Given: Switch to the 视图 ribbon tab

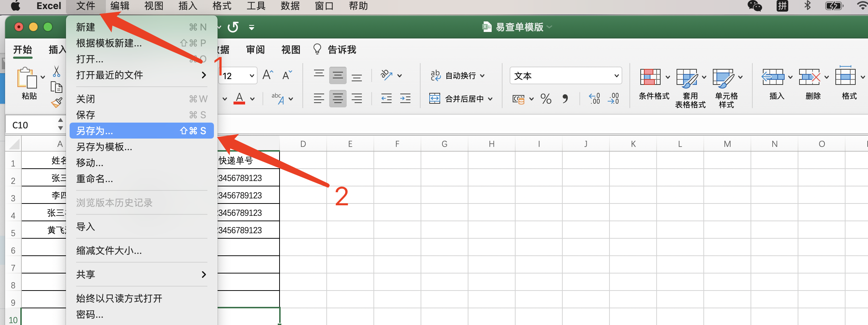Looking at the screenshot, I should 291,50.
